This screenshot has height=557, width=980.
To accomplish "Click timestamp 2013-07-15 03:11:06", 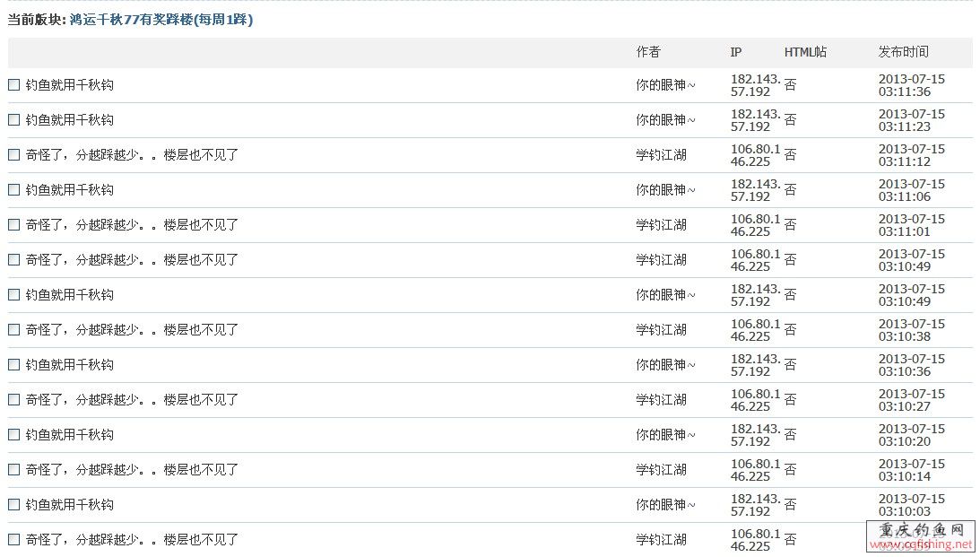I will pyautogui.click(x=912, y=190).
